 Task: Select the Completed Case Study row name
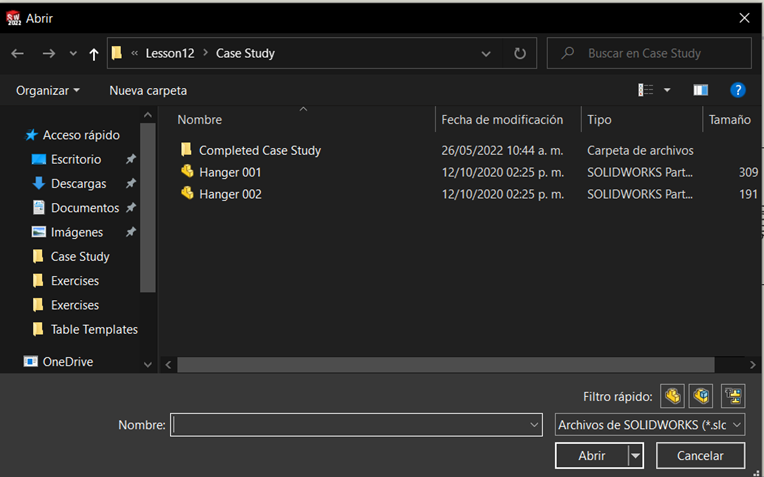pos(260,151)
